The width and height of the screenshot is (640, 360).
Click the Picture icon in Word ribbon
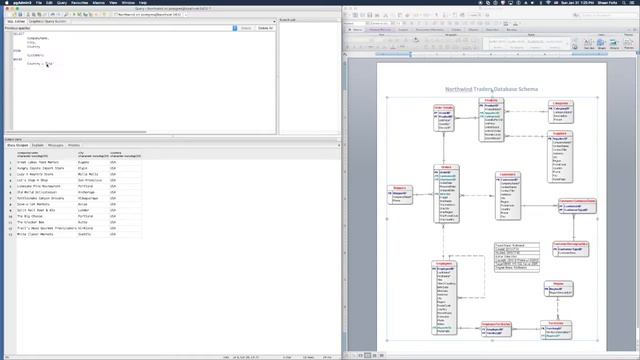click(614, 44)
